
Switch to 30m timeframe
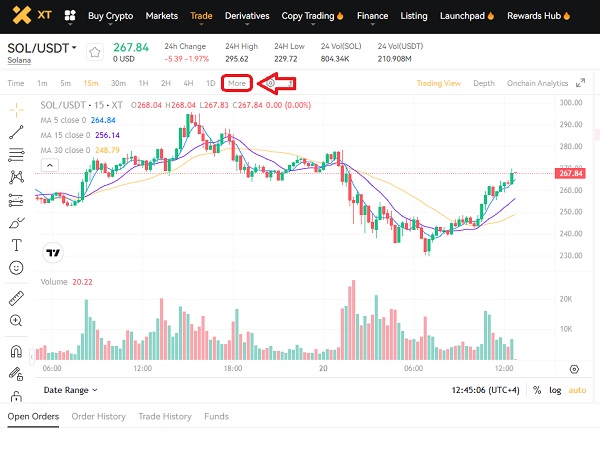[x=118, y=83]
